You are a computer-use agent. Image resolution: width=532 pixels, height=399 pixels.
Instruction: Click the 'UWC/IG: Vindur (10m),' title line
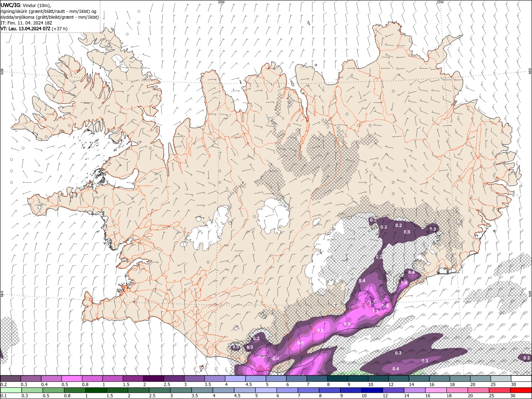[25, 5]
